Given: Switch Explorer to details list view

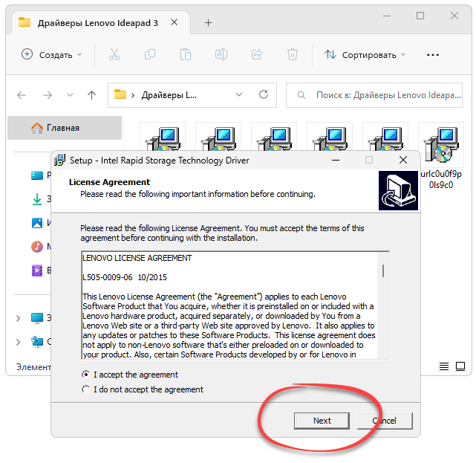Looking at the screenshot, I should 444,366.
